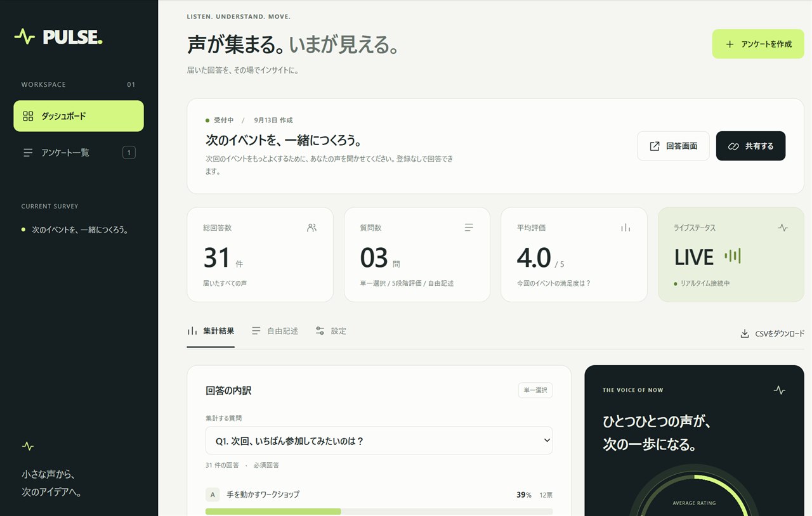Switch to the 自由記述 tab

click(x=275, y=331)
